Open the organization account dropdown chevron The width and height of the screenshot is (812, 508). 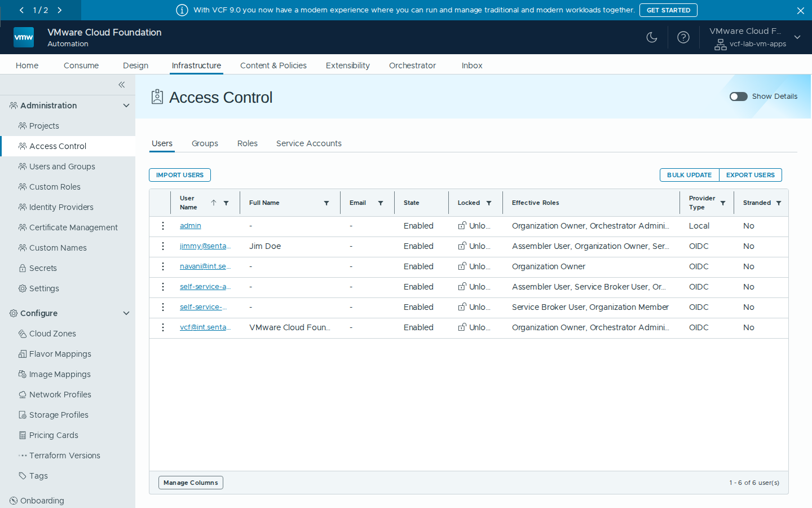tap(797, 37)
